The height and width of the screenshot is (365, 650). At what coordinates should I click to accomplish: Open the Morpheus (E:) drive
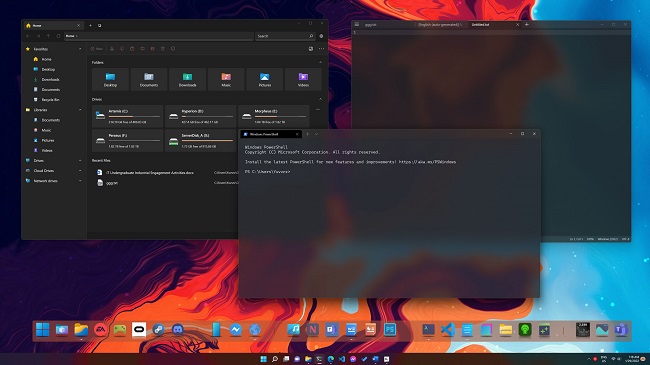[274, 117]
